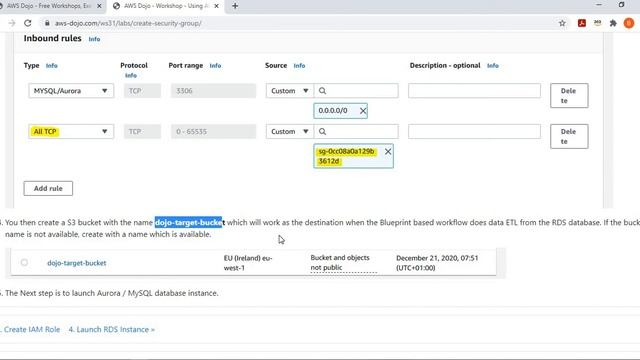The height and width of the screenshot is (360, 640).
Task: Reload the page with the refresh icon
Action: tap(27, 23)
